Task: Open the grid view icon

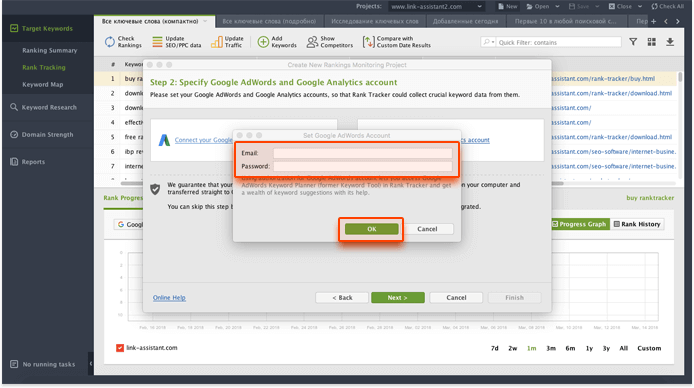Action: (x=652, y=42)
